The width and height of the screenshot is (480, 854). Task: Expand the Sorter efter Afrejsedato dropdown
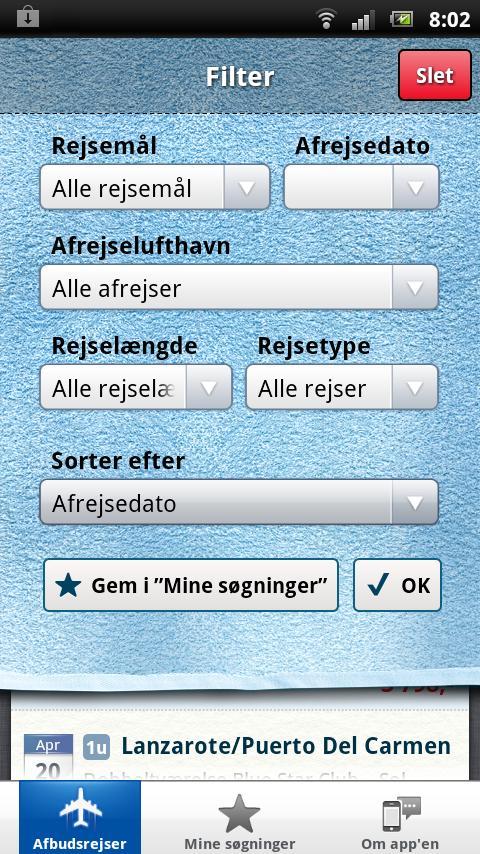coord(239,502)
